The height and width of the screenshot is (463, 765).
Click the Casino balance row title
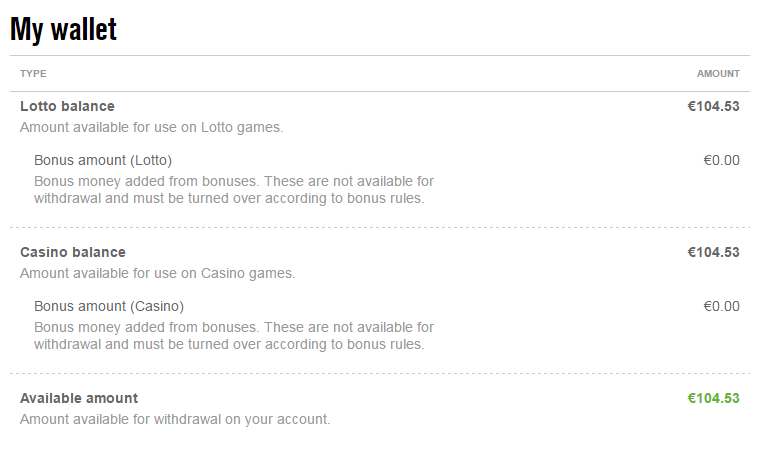73,252
